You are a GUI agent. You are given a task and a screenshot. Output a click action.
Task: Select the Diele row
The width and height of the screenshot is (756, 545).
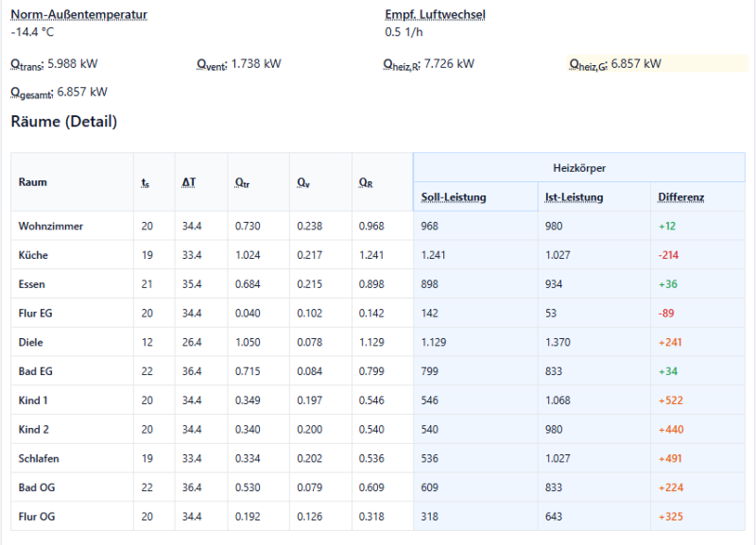click(30, 342)
